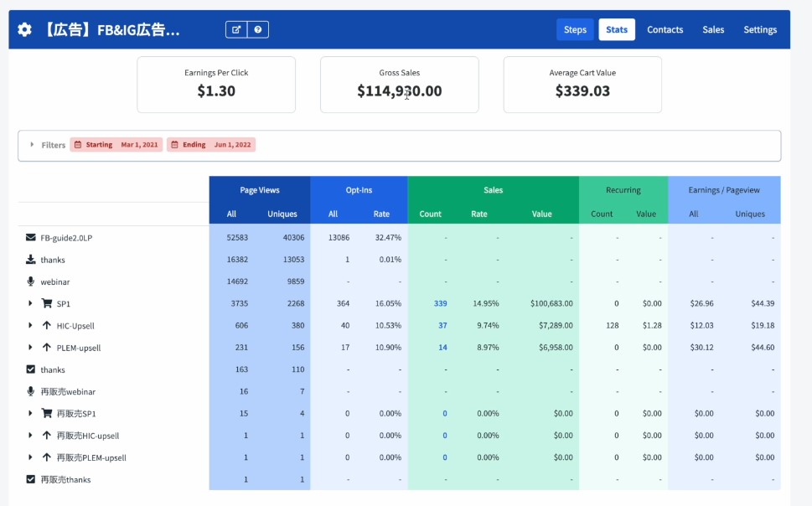Go to the Sales tab
Viewport: 812px width, 506px height.
point(713,29)
